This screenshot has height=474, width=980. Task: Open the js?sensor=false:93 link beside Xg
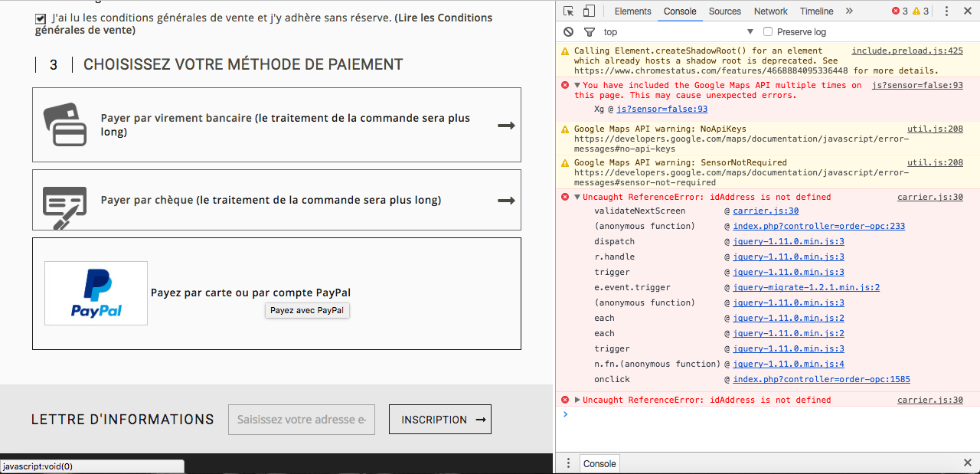(661, 110)
